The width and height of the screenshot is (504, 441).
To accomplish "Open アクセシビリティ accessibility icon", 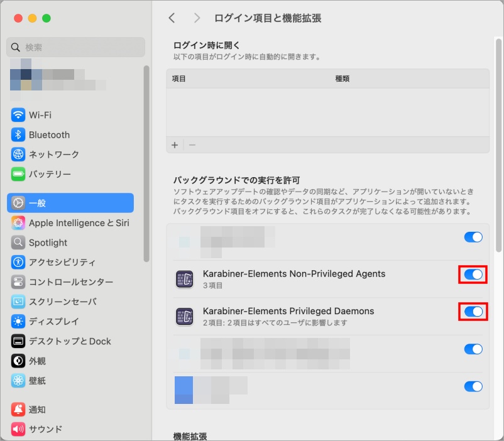I will 18,262.
